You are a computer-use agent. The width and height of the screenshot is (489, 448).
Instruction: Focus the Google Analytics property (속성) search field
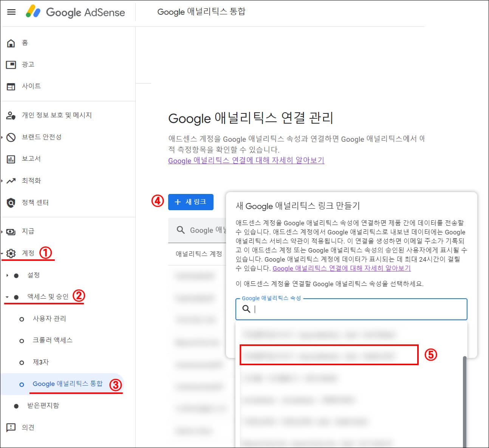tap(351, 309)
